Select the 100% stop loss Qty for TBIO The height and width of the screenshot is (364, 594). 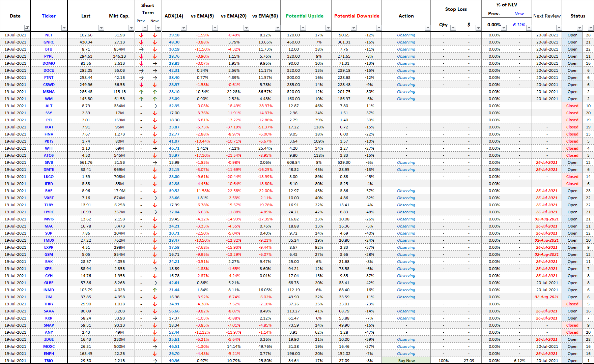click(444, 361)
